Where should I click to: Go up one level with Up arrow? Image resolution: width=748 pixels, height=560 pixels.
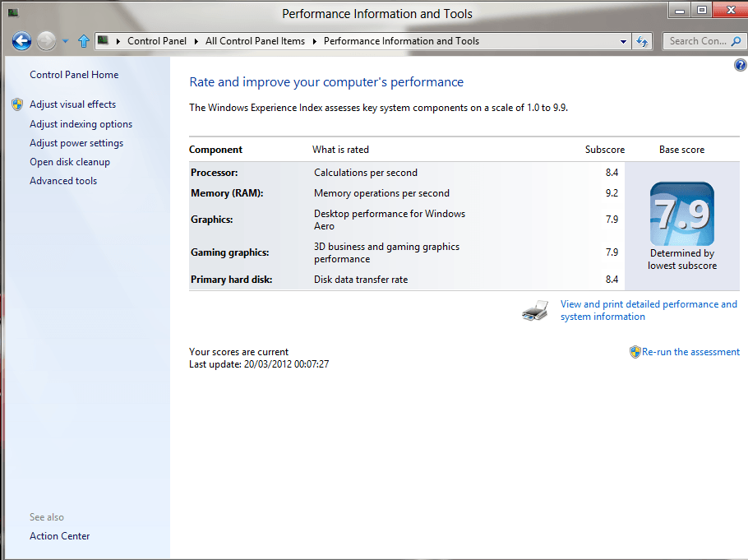pyautogui.click(x=84, y=41)
